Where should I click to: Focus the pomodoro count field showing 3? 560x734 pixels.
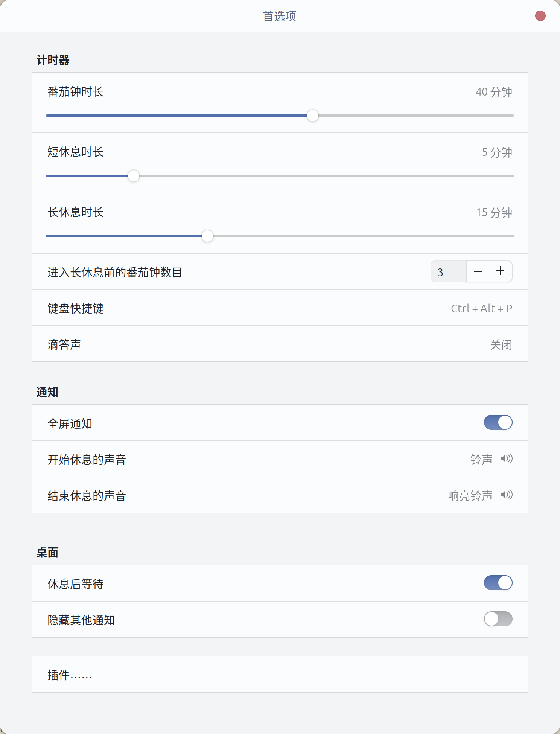coord(449,272)
